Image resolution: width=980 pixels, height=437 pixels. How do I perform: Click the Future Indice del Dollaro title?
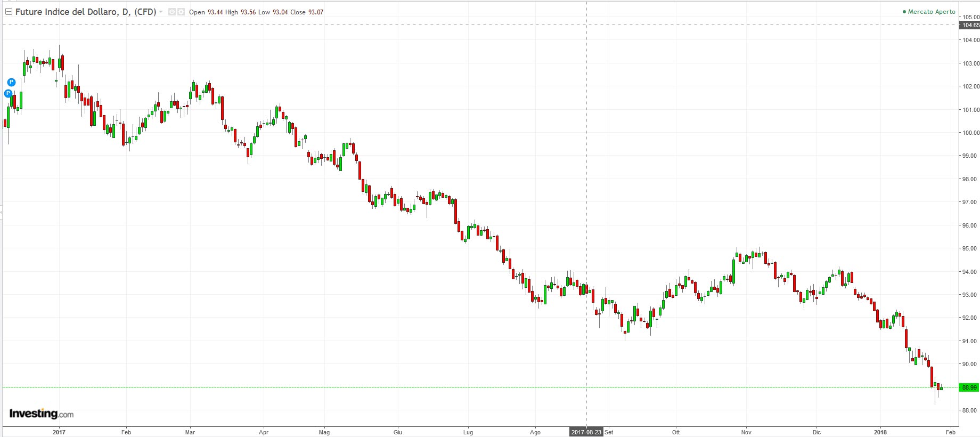[85, 12]
